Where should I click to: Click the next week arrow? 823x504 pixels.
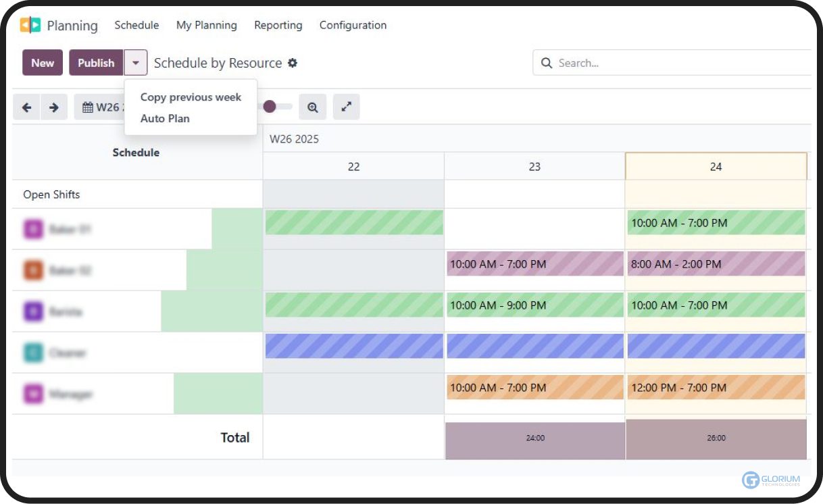click(53, 107)
